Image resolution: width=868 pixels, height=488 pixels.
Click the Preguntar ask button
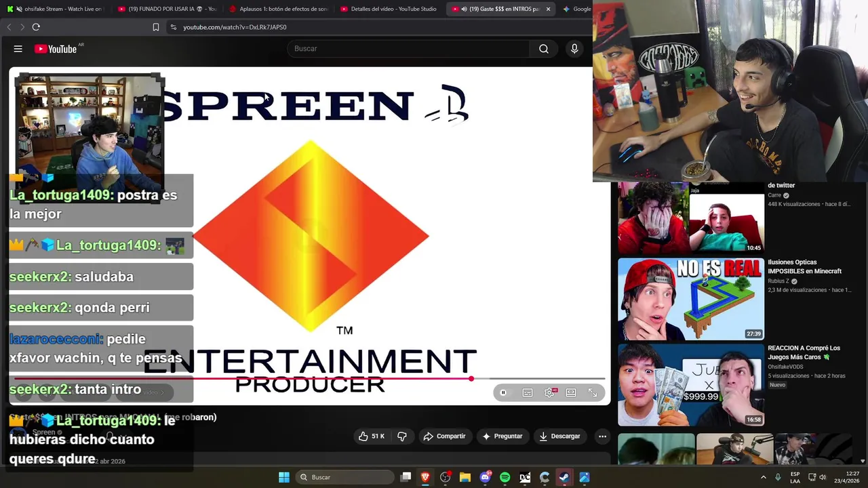coord(502,436)
